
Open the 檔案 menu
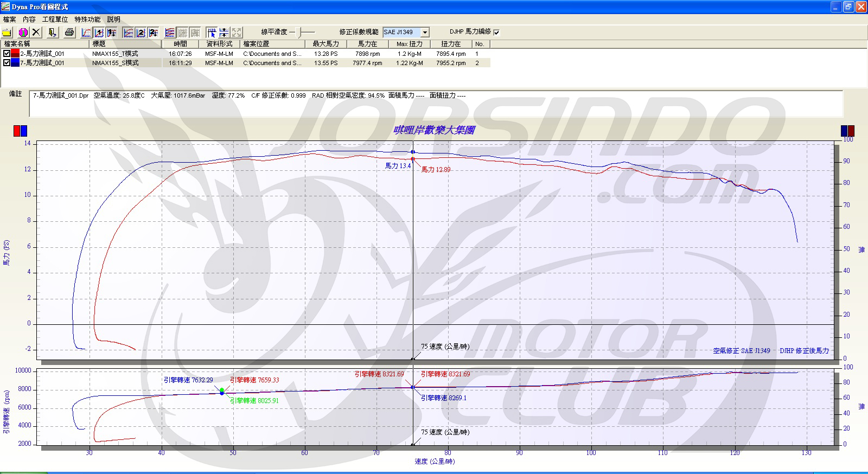[x=9, y=20]
